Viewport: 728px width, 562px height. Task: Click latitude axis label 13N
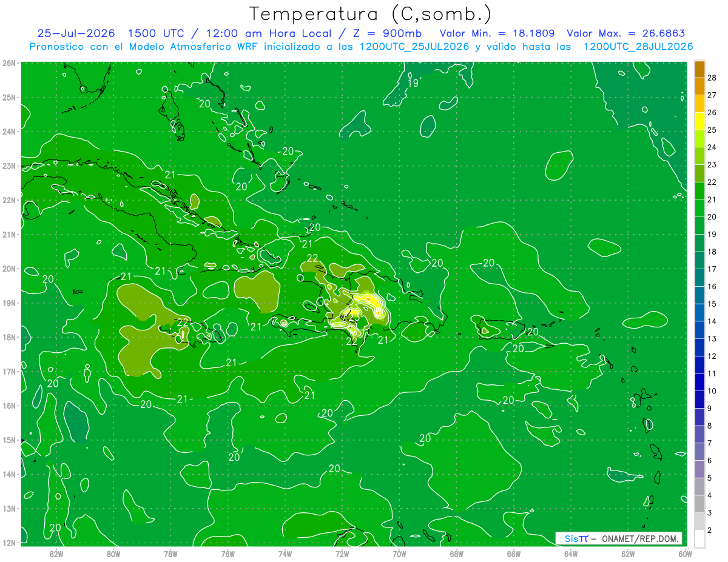[x=9, y=508]
